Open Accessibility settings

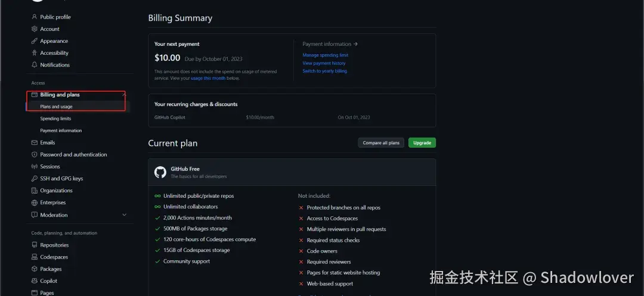coord(54,53)
